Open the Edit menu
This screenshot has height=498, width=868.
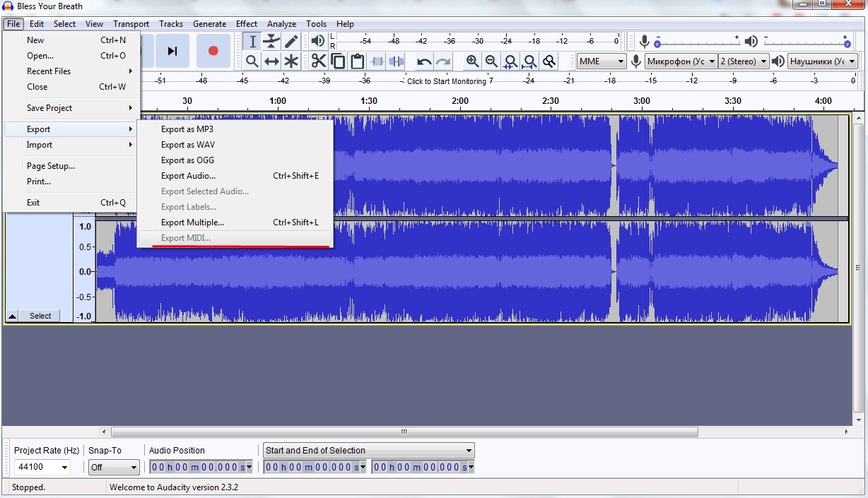pos(37,24)
